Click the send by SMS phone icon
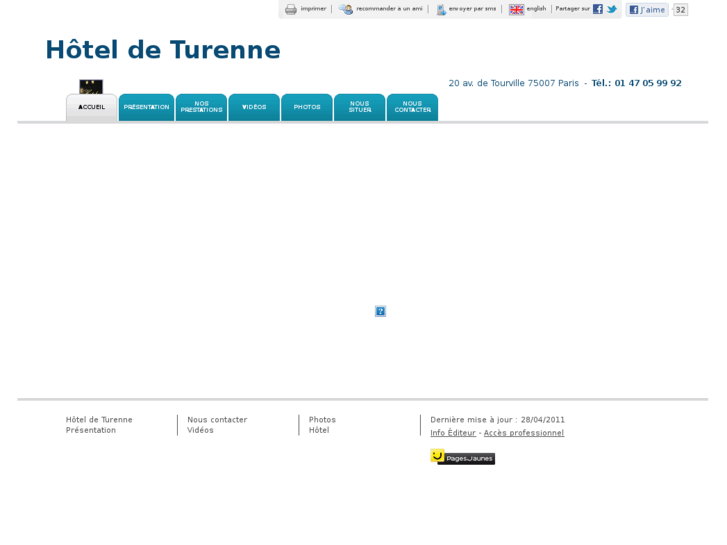 point(441,9)
